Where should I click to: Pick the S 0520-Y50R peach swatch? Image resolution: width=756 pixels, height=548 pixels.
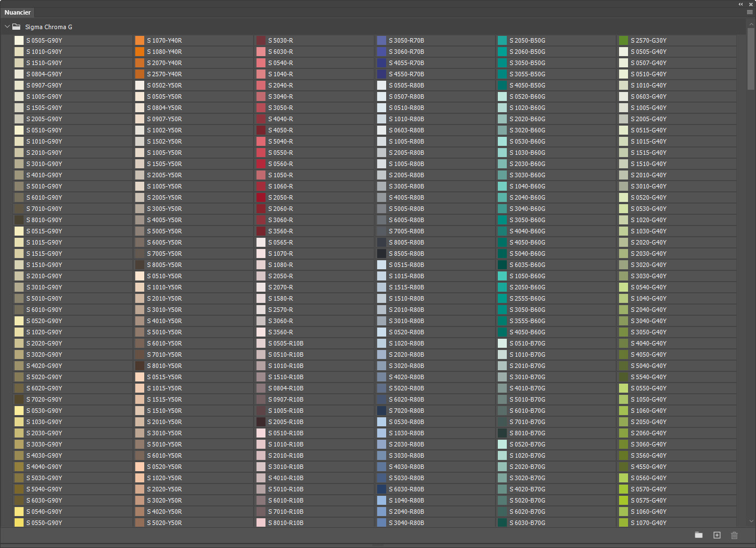pos(140,467)
